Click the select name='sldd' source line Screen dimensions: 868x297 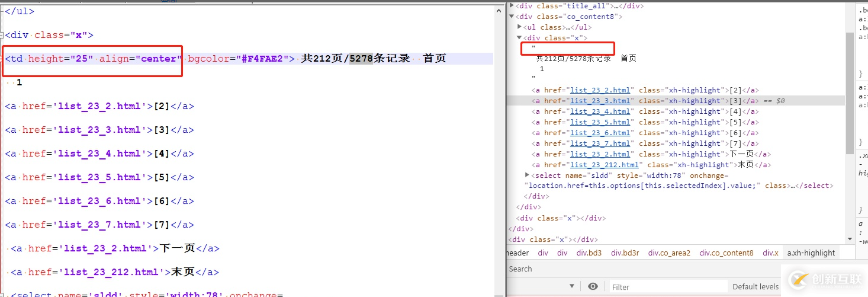pyautogui.click(x=147, y=294)
